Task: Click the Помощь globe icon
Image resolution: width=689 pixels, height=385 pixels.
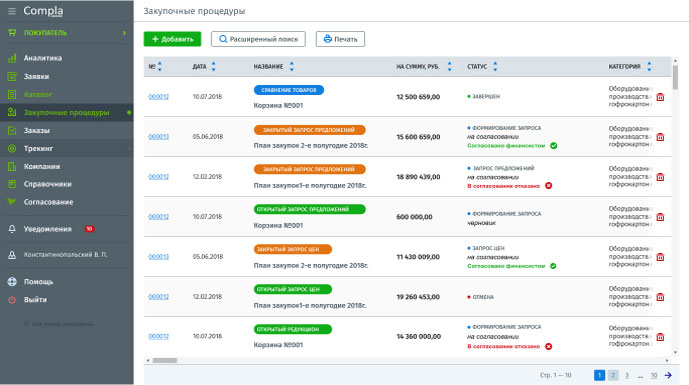Action: click(x=12, y=282)
